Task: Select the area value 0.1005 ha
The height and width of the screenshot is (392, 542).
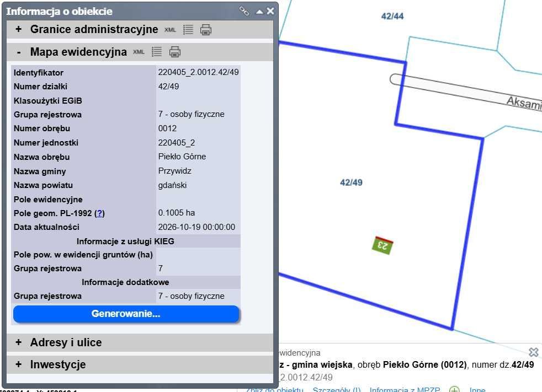Action: (x=176, y=213)
